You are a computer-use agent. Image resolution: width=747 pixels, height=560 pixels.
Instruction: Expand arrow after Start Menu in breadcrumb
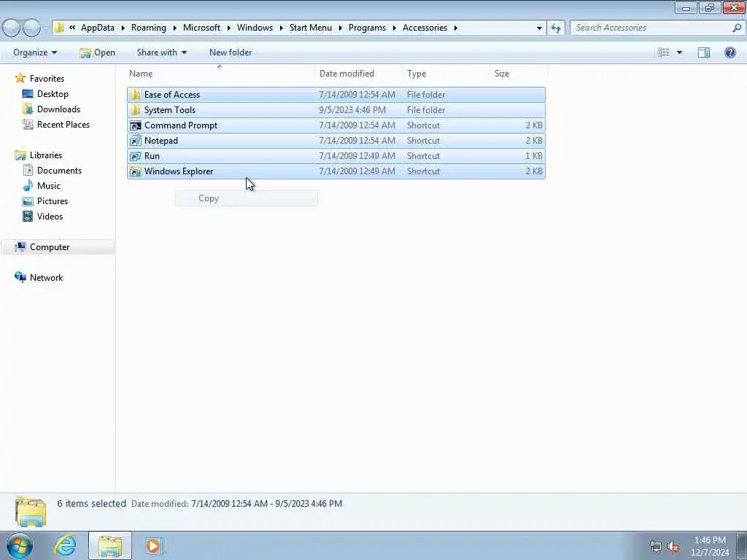[340, 28]
